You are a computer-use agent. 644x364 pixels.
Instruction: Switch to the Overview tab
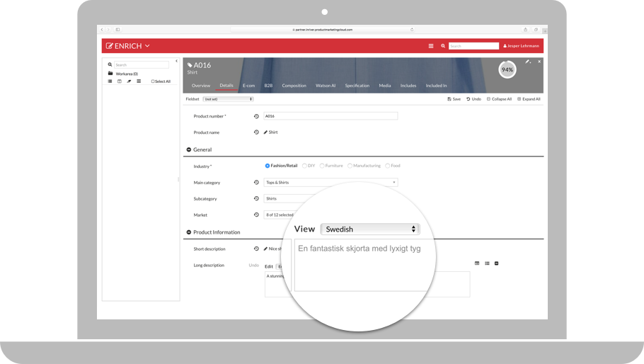(x=201, y=86)
